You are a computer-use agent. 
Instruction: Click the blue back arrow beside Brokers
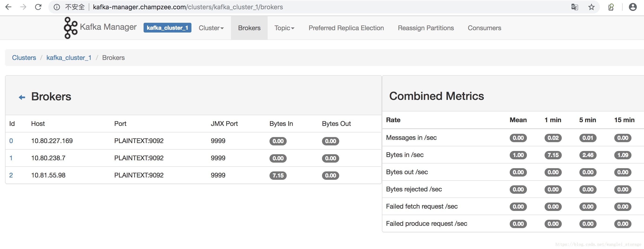point(22,97)
